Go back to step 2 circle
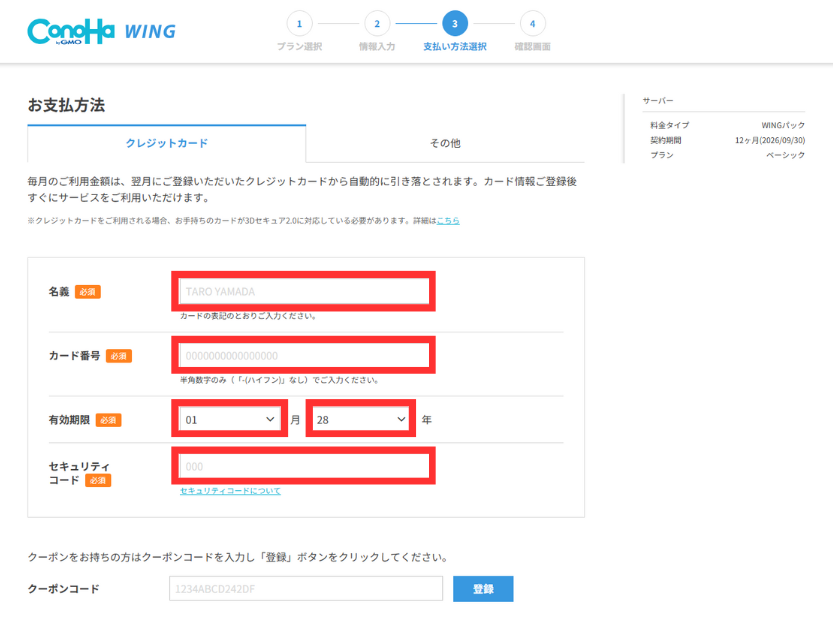Image resolution: width=833 pixels, height=641 pixels. (x=377, y=23)
